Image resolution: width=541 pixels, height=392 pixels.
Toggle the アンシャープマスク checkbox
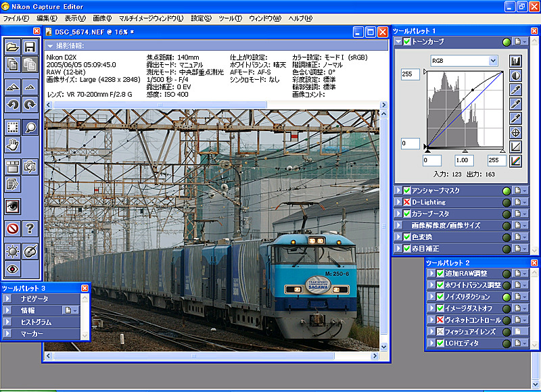point(407,191)
